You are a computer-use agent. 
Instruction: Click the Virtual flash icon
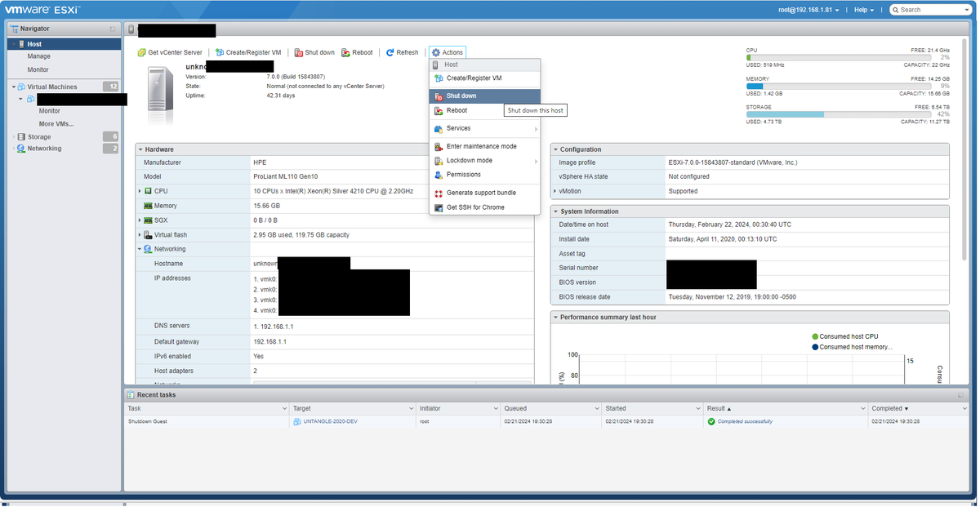click(x=148, y=235)
